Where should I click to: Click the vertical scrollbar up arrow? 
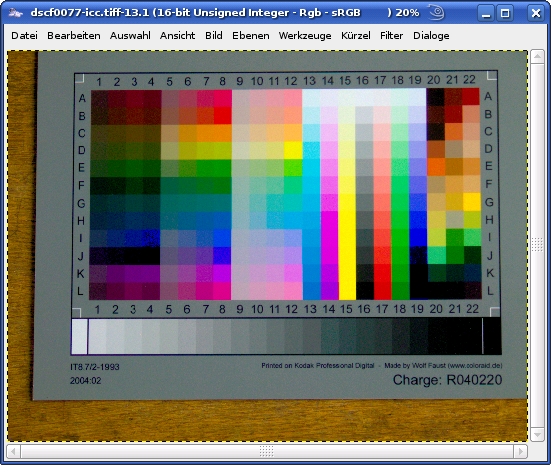[538, 57]
